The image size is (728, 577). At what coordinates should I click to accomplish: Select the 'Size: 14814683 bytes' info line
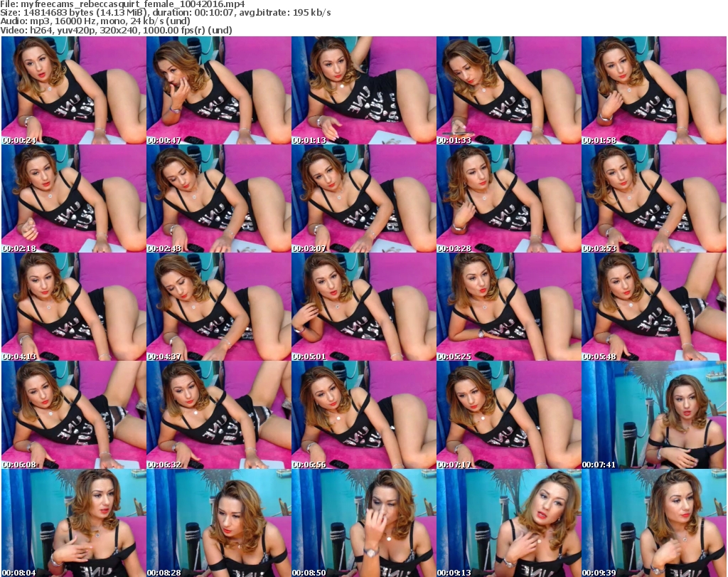pyautogui.click(x=165, y=13)
